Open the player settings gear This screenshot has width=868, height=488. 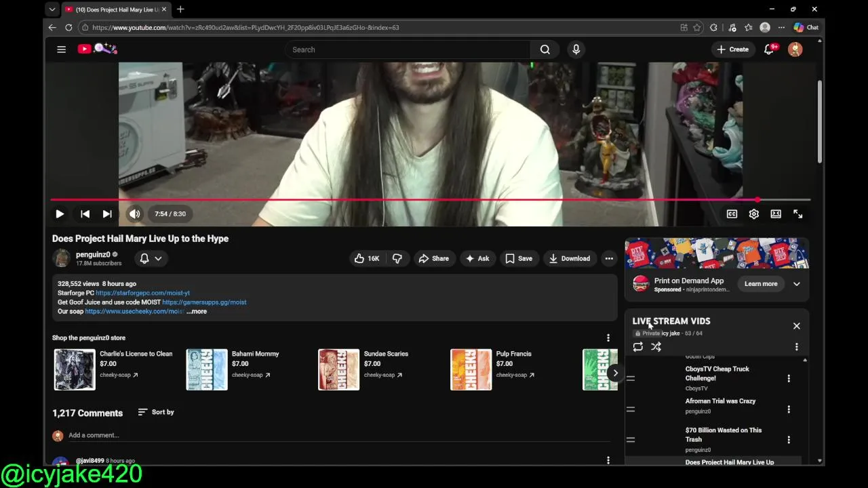[753, 214]
